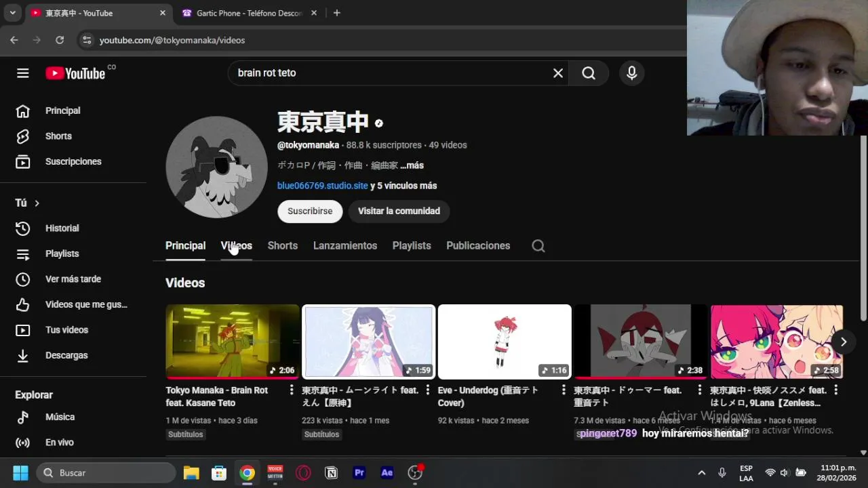The width and height of the screenshot is (868, 488).
Task: Open the taskbar clock and date
Action: (838, 472)
